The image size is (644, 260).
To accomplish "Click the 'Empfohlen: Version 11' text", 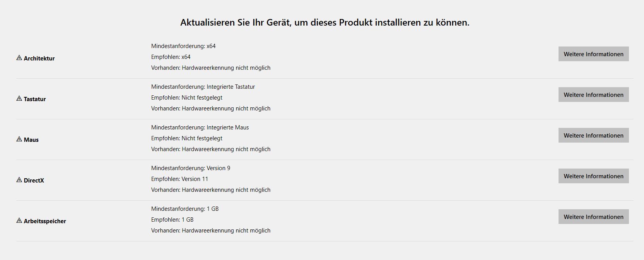I will tap(179, 179).
